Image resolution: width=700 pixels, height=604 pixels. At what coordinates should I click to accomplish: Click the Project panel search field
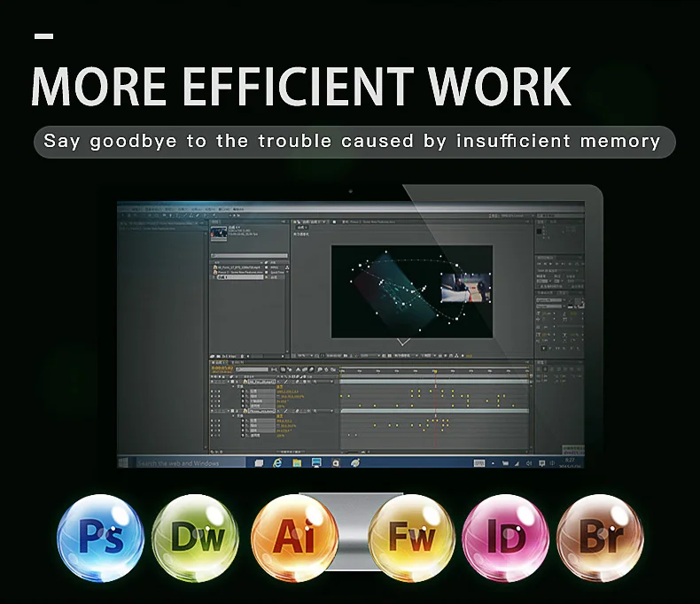pyautogui.click(x=249, y=256)
